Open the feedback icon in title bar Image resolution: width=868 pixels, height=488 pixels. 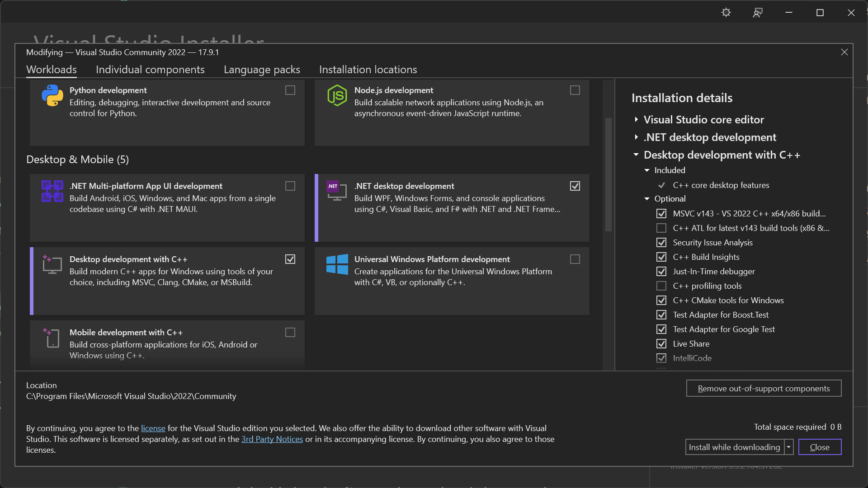click(x=758, y=13)
